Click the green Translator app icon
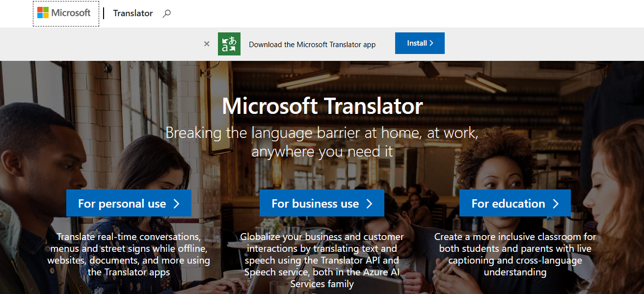 point(229,44)
